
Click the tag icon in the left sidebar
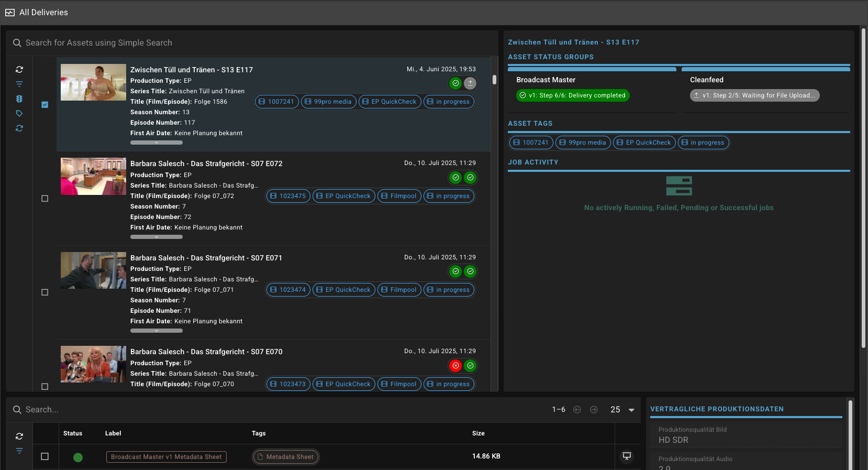tap(19, 113)
